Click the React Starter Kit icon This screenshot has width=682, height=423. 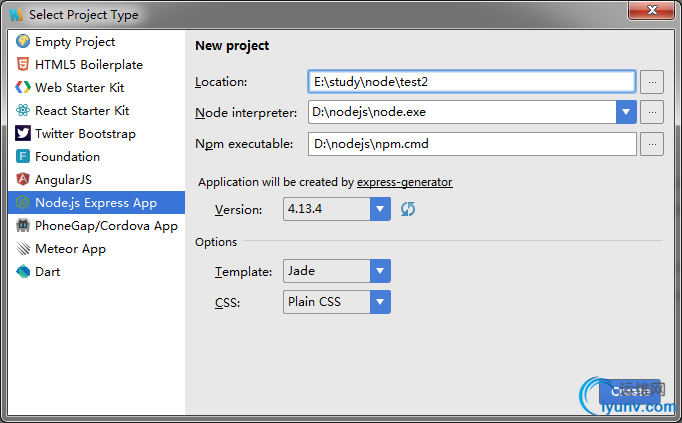(23, 111)
